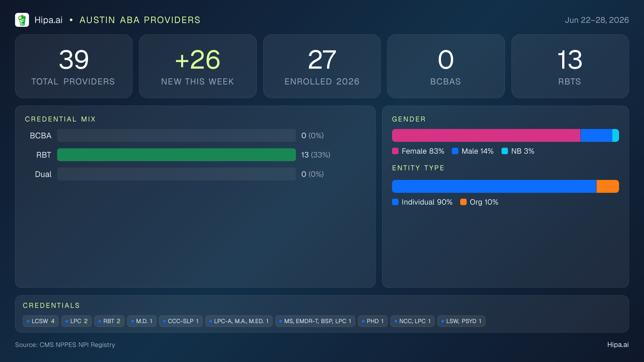Viewport: 644px width, 362px height.
Task: Select the PHD 1 credential chip
Action: 373,321
